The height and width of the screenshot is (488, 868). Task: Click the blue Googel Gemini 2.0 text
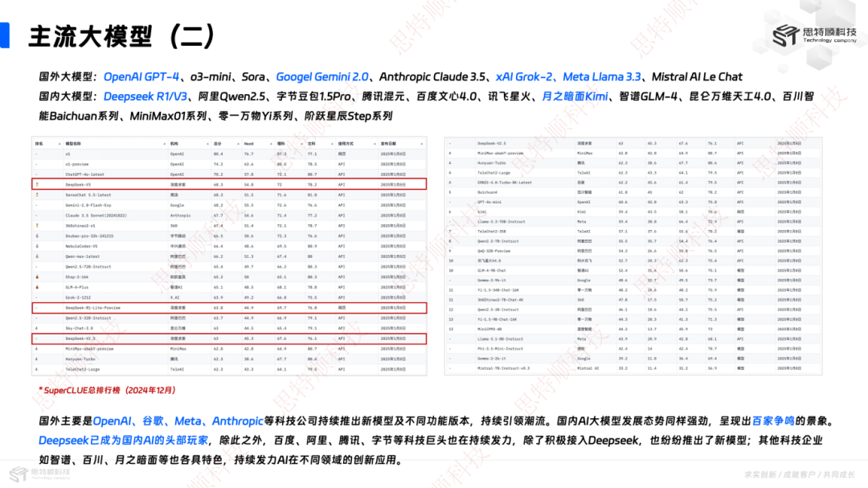322,76
